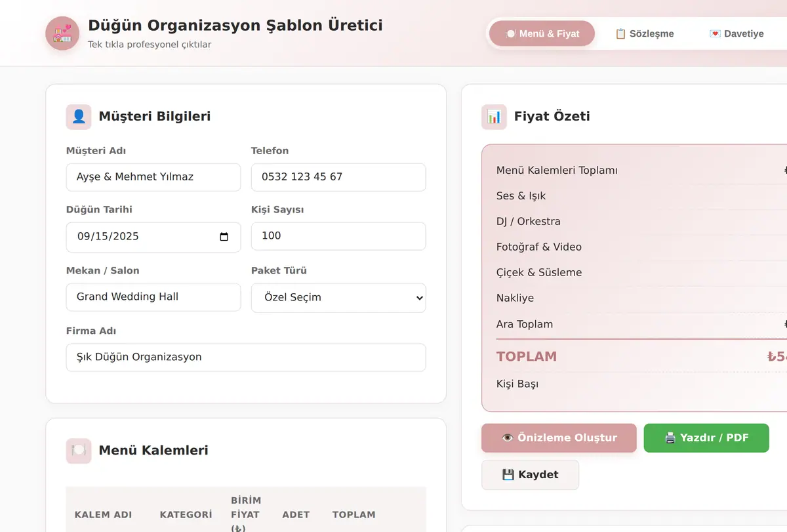Viewport: 787px width, 532px height.
Task: Focus the Kişi Sayısı number field
Action: tap(338, 236)
